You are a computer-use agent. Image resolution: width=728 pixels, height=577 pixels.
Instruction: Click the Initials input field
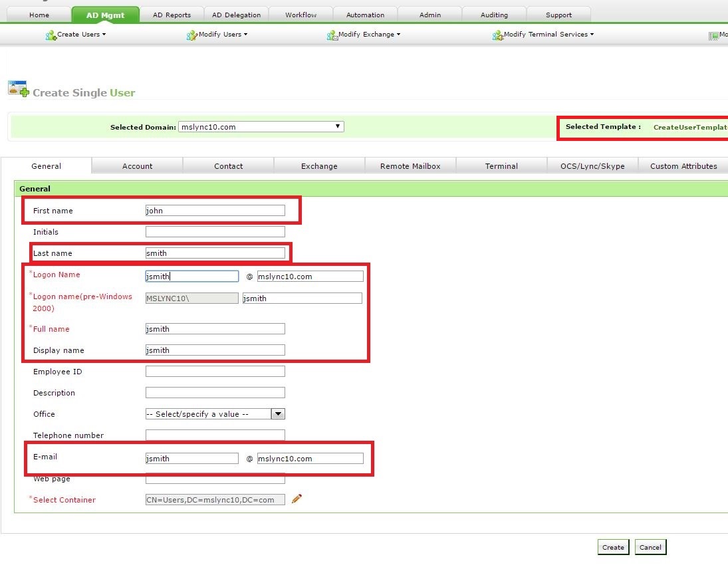pyautogui.click(x=215, y=231)
